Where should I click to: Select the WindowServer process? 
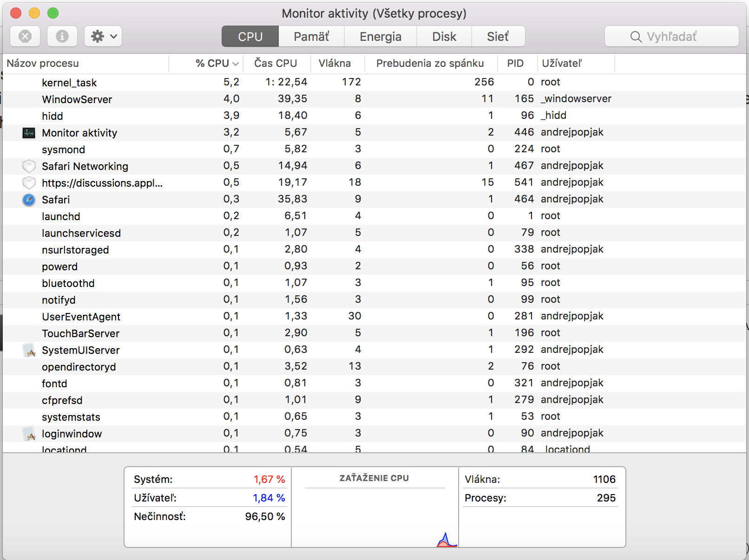click(x=374, y=99)
